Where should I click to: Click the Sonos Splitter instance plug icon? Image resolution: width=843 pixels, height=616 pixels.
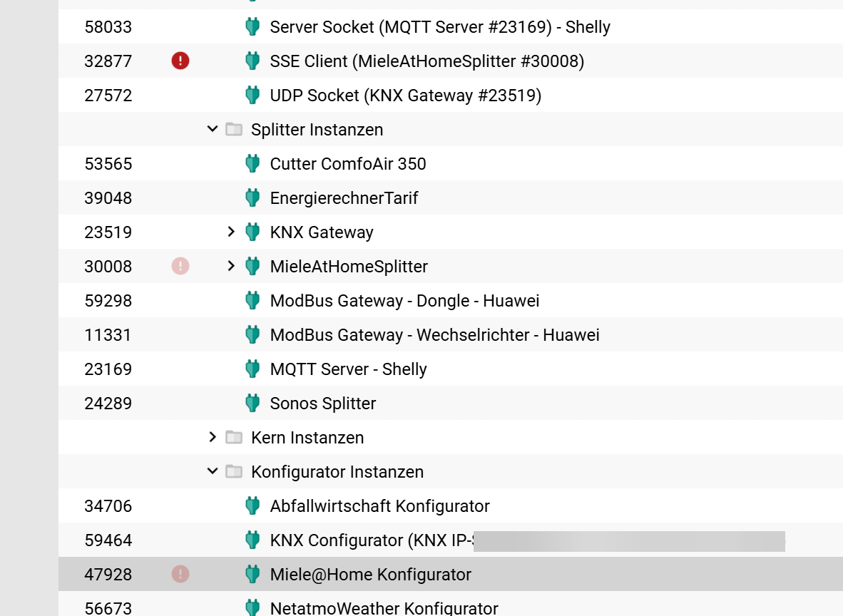click(252, 404)
